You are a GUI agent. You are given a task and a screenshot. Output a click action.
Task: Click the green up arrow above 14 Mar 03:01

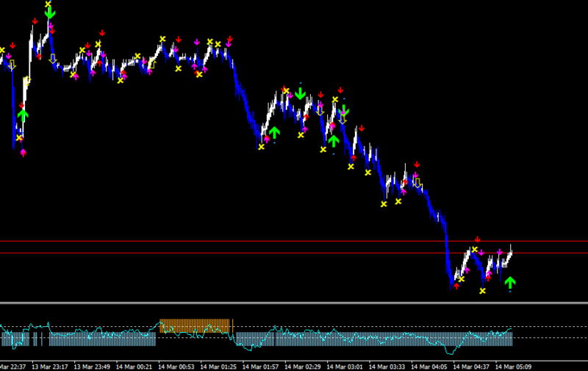point(334,141)
